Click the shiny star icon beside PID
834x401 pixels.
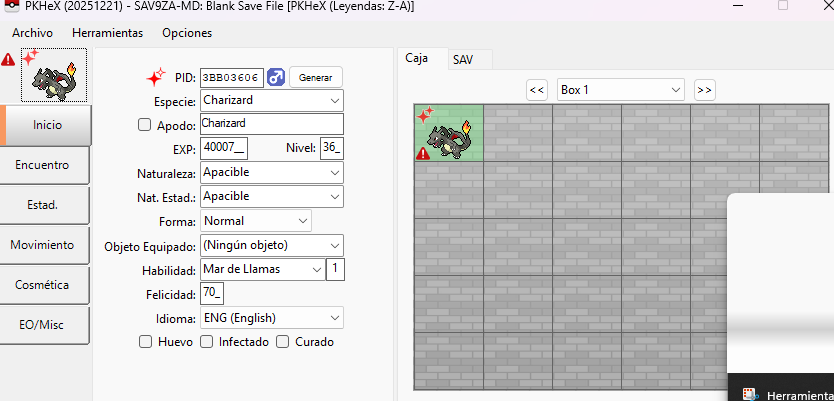(155, 77)
